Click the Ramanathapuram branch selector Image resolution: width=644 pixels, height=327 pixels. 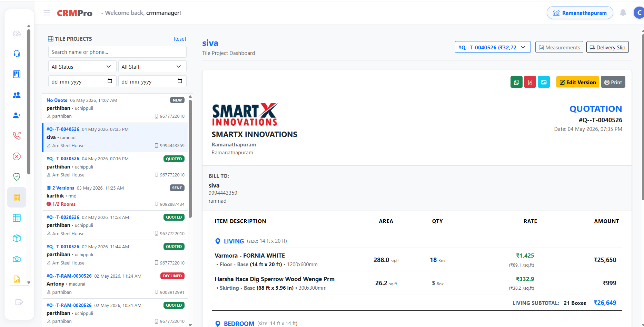pos(580,13)
